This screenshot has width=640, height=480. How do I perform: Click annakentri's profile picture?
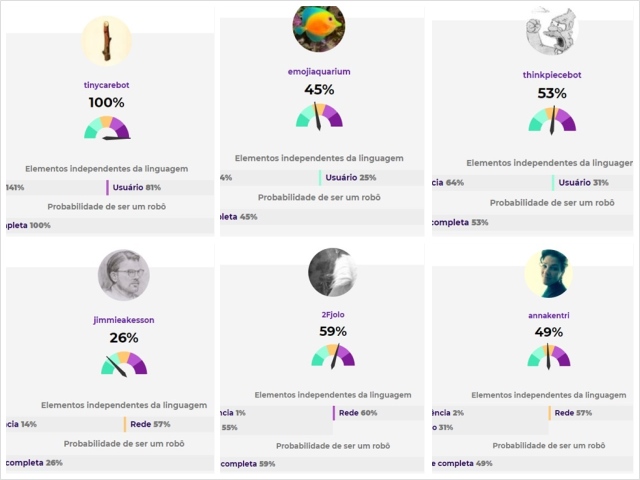(x=549, y=274)
